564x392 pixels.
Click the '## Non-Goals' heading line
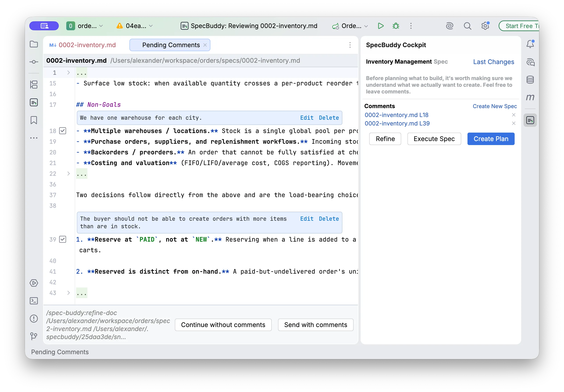pos(98,105)
